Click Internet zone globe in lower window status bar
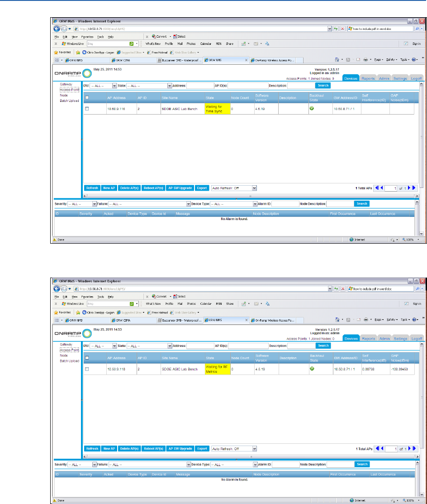 [351, 500]
